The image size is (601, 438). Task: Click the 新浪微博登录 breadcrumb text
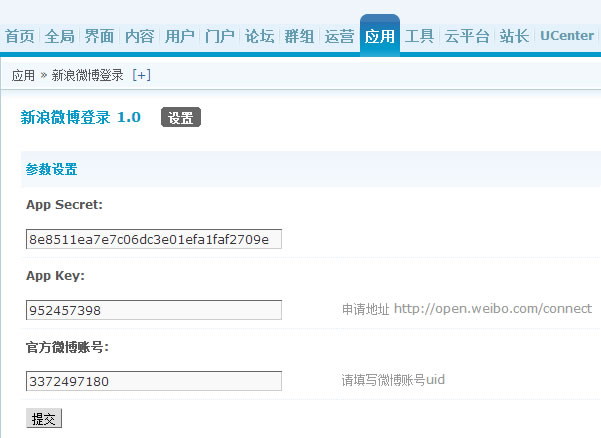[87, 75]
